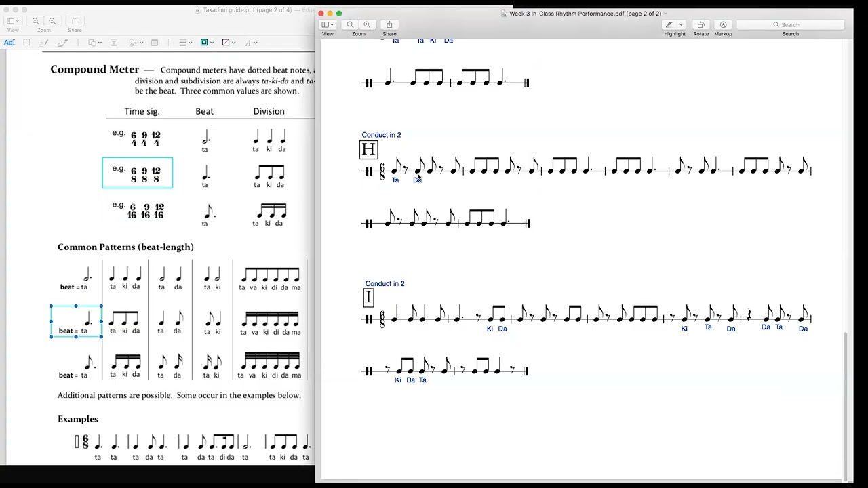The image size is (868, 488).
Task: Zoom out in Rhythm Performance window
Action: point(351,24)
